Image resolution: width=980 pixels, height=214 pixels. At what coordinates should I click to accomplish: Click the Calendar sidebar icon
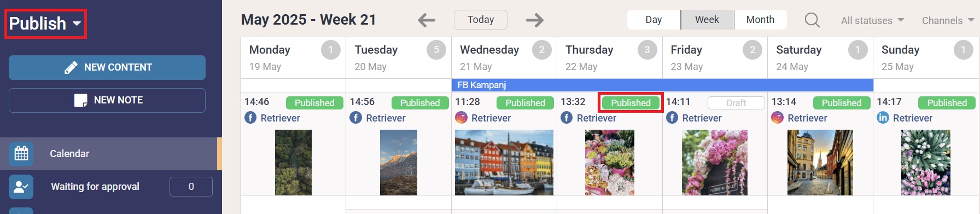pos(21,154)
